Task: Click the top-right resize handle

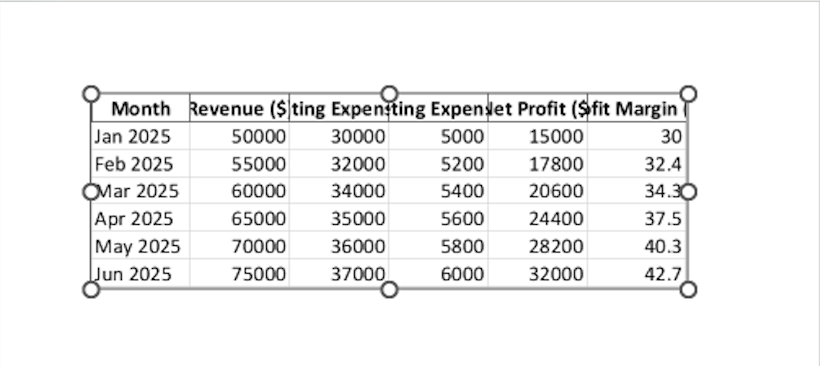Action: (688, 94)
